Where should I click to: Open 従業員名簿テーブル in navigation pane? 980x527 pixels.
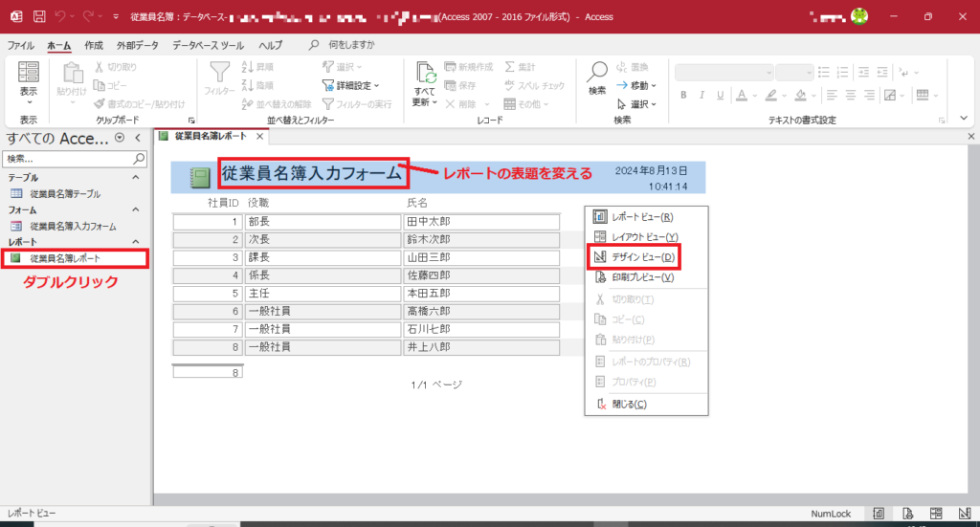point(65,193)
